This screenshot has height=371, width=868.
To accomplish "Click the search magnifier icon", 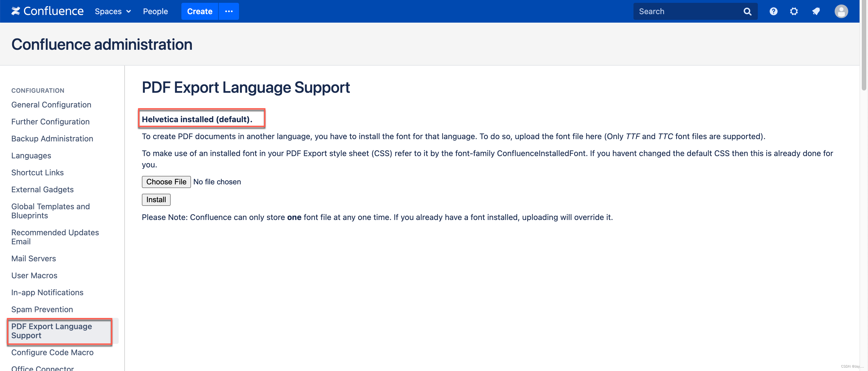I will (x=747, y=12).
